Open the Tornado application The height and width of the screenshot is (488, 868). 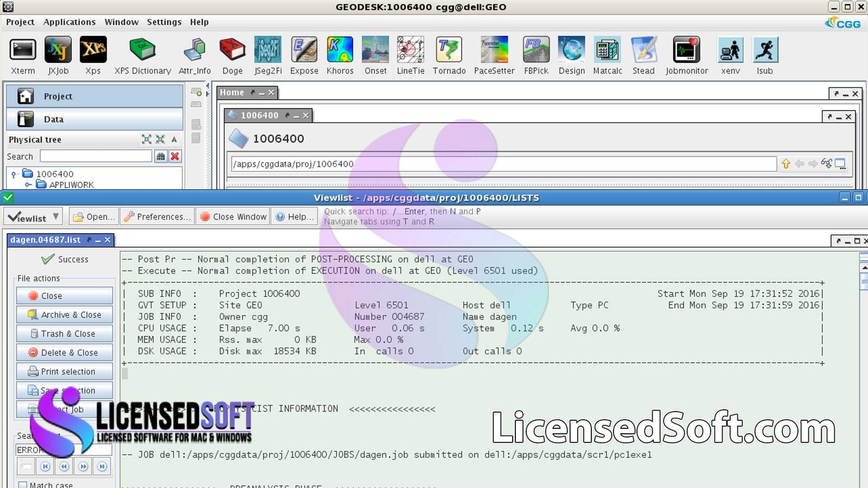tap(449, 55)
